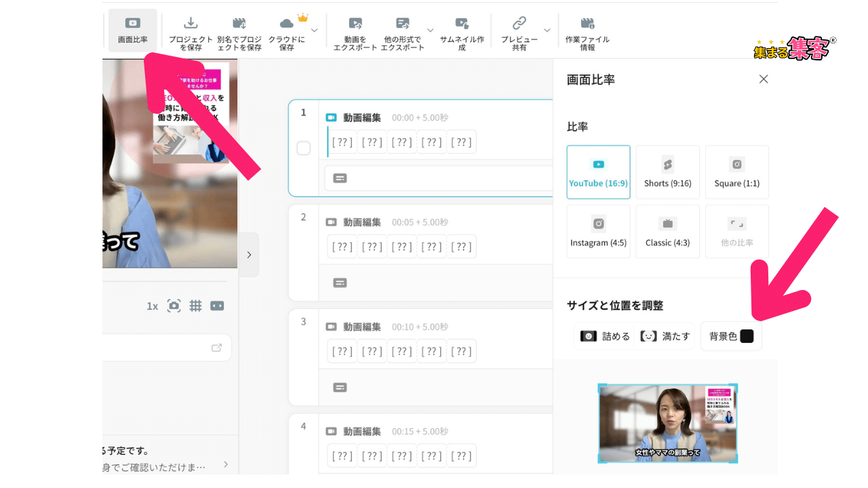Click 1x playback speed control

click(x=152, y=306)
